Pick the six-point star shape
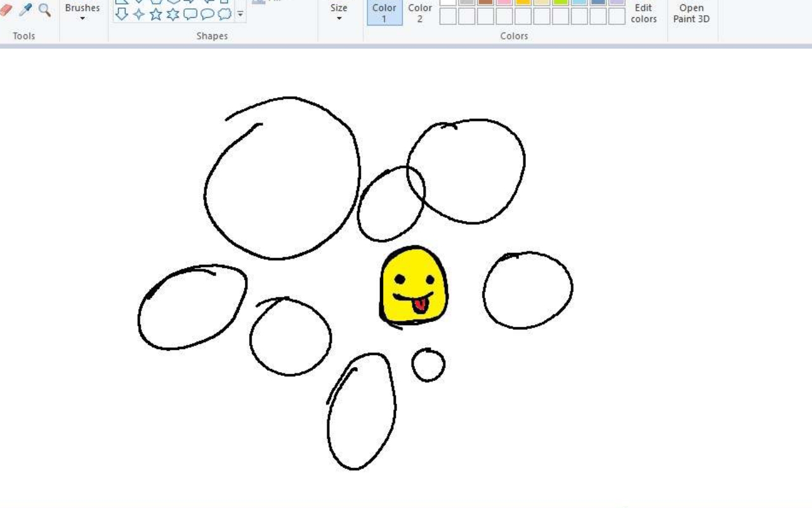Image resolution: width=812 pixels, height=508 pixels. click(173, 14)
